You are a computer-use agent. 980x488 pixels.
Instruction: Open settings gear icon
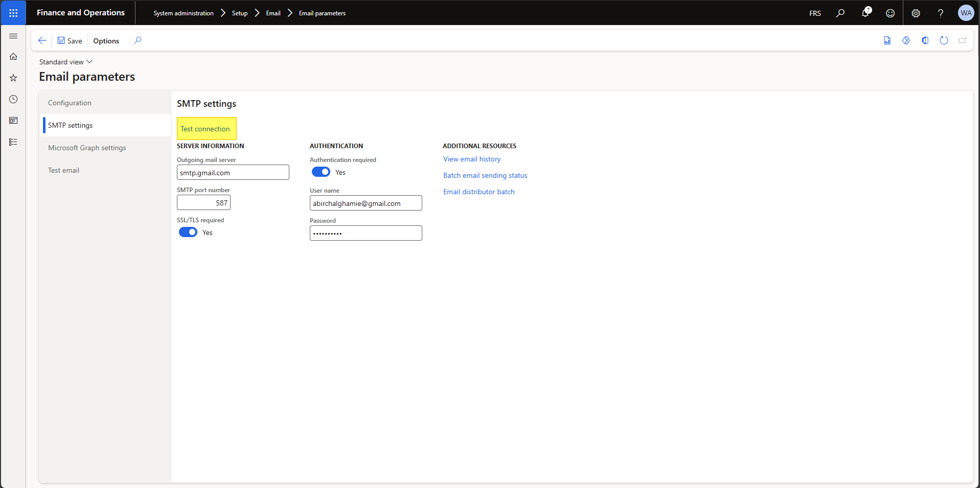[916, 13]
